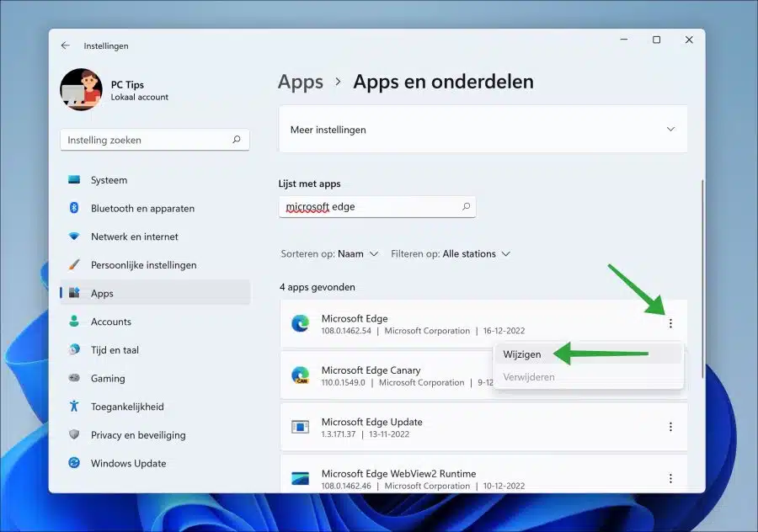Click the Windows Update icon
This screenshot has width=758, height=532.
click(74, 463)
